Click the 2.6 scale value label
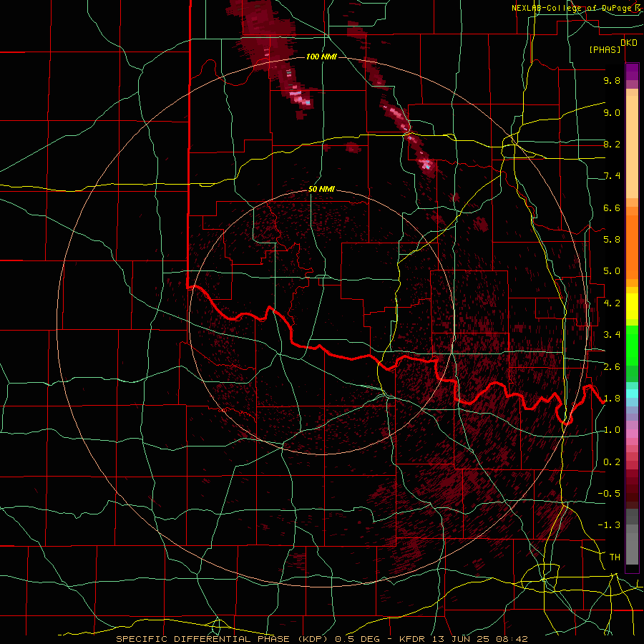The height and width of the screenshot is (644, 644). pyautogui.click(x=612, y=367)
